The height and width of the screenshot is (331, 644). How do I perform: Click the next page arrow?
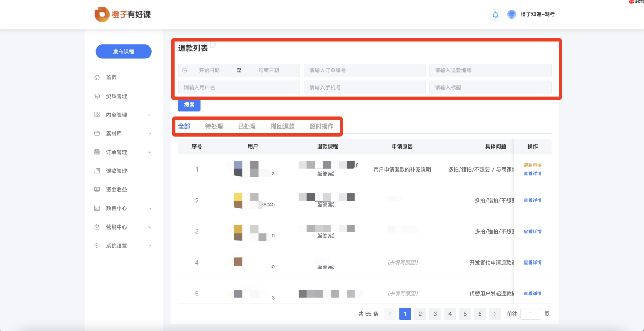pyautogui.click(x=495, y=314)
